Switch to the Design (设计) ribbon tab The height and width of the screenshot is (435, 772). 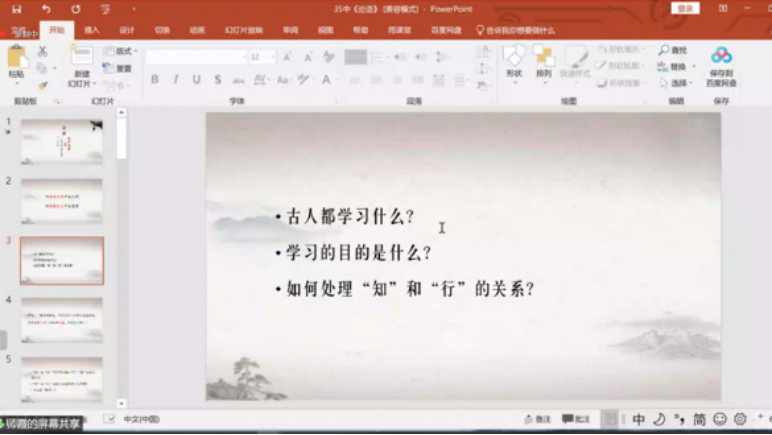pyautogui.click(x=126, y=30)
